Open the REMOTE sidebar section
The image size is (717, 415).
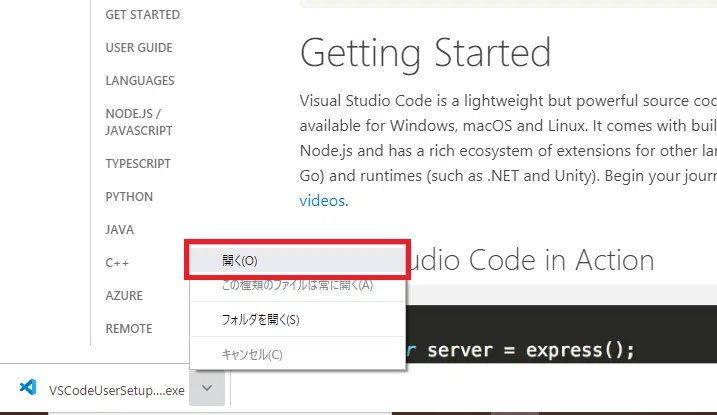129,329
